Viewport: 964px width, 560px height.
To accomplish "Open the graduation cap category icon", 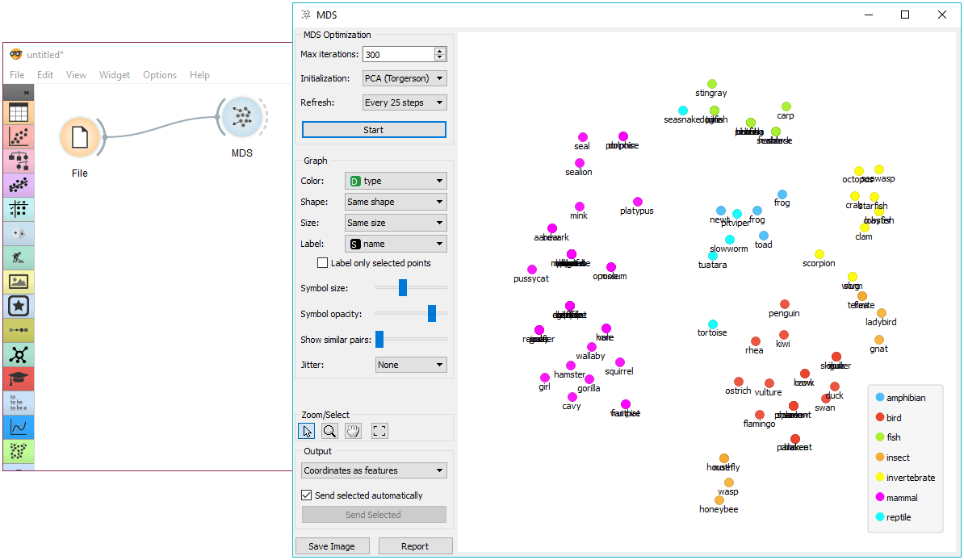I will point(19,378).
